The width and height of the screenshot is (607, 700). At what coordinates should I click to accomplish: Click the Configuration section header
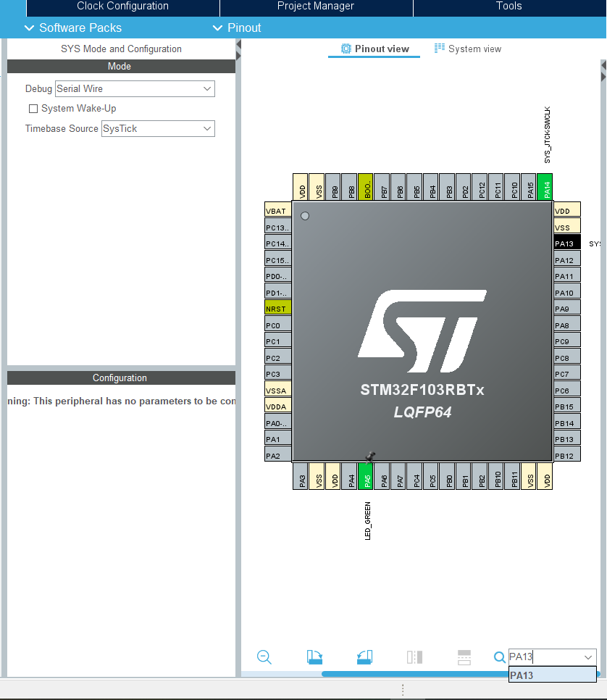[121, 378]
